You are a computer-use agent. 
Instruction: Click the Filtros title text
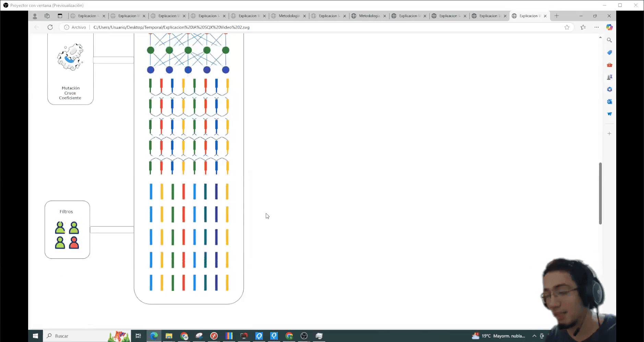tap(66, 212)
